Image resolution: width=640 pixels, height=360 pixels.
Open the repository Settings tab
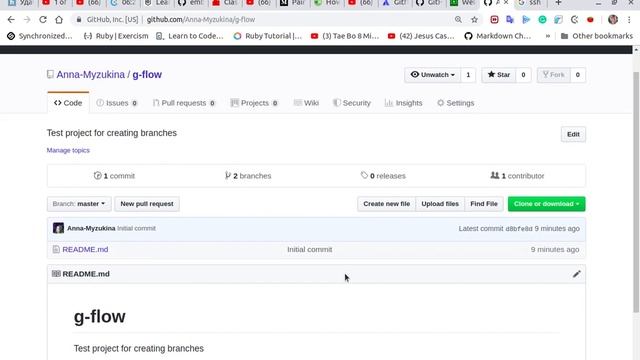click(456, 103)
